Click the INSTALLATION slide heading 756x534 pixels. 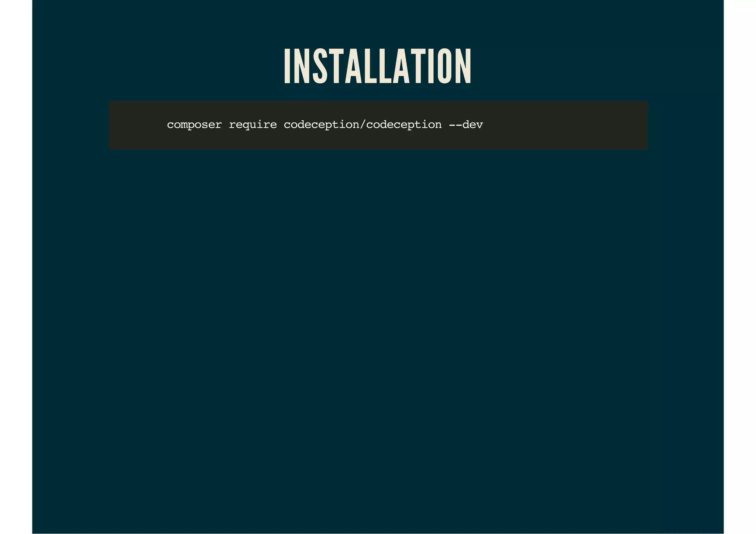(x=378, y=66)
